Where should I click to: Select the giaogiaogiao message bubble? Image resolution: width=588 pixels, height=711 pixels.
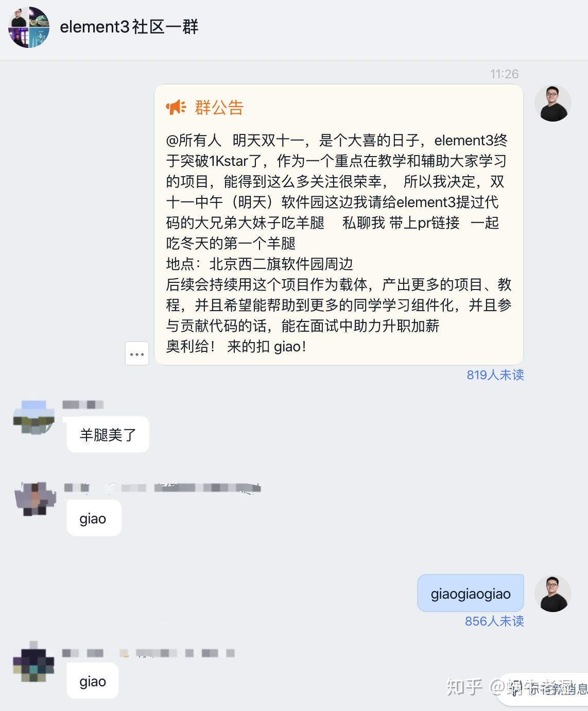tap(471, 594)
